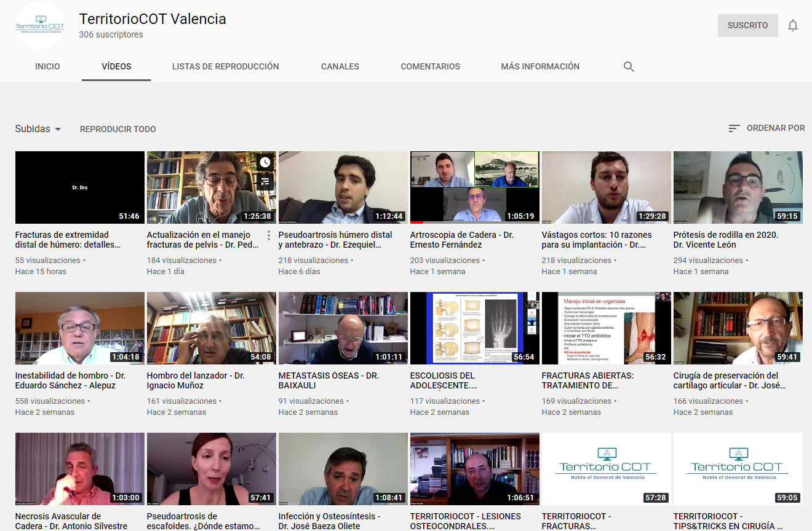The height and width of the screenshot is (531, 812).
Task: Expand the Subidas dropdown
Action: (38, 129)
